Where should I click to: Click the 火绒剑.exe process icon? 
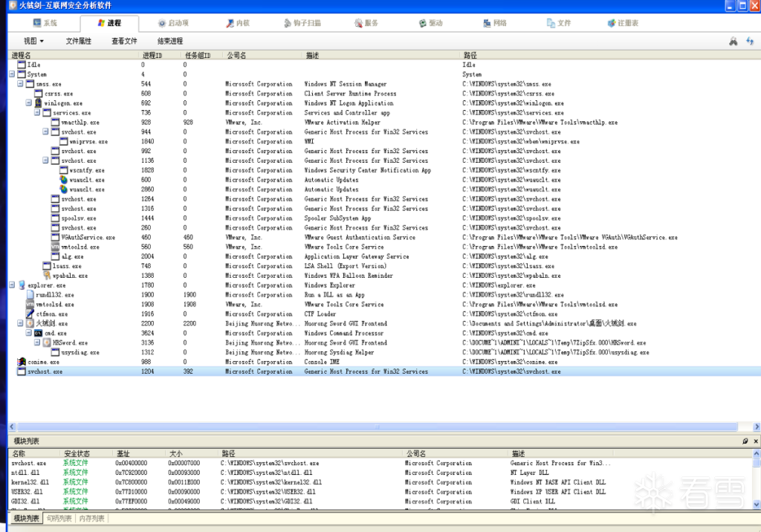coord(30,323)
